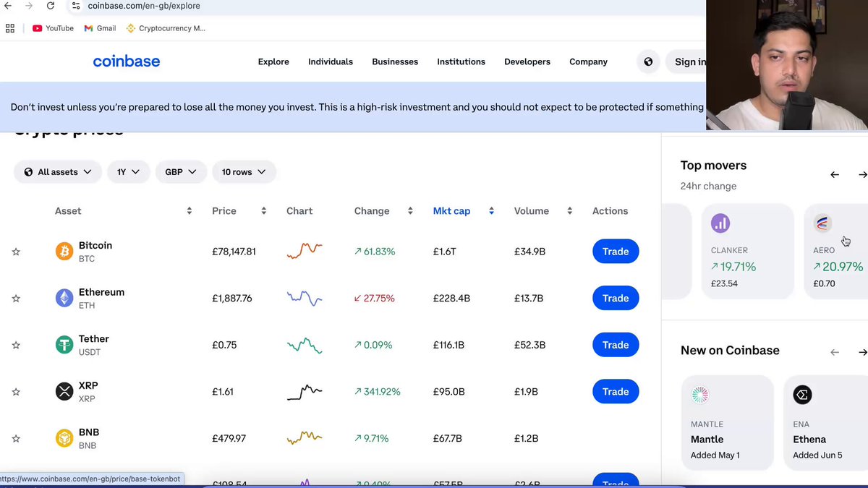Open the Chrome apps grid icon

[10, 28]
